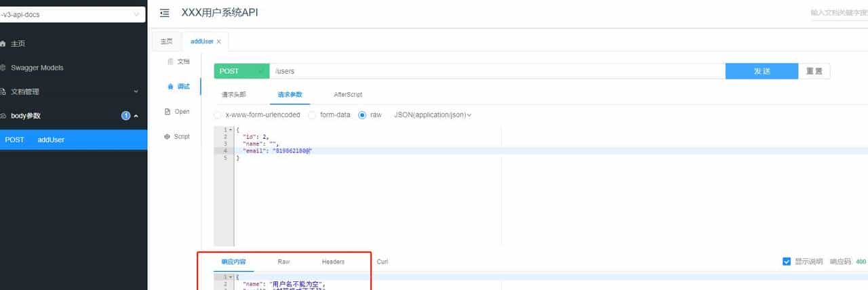Click the XXX用户系统API title
This screenshot has width=868, height=290.
[x=220, y=13]
